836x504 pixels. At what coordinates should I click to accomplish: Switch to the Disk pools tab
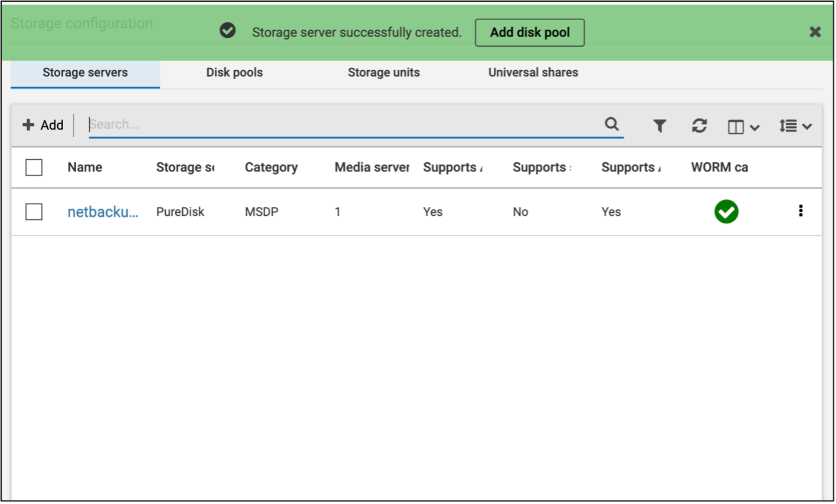point(234,73)
